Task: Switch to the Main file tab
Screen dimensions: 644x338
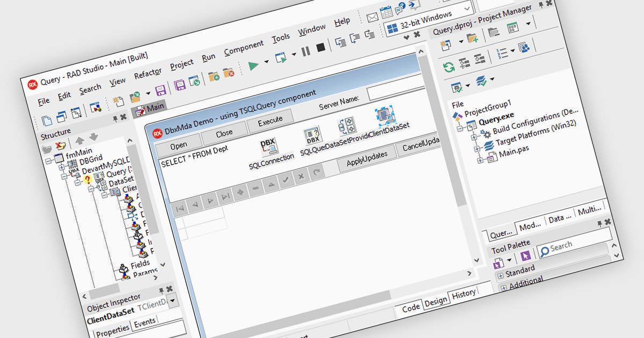Action: [x=150, y=108]
